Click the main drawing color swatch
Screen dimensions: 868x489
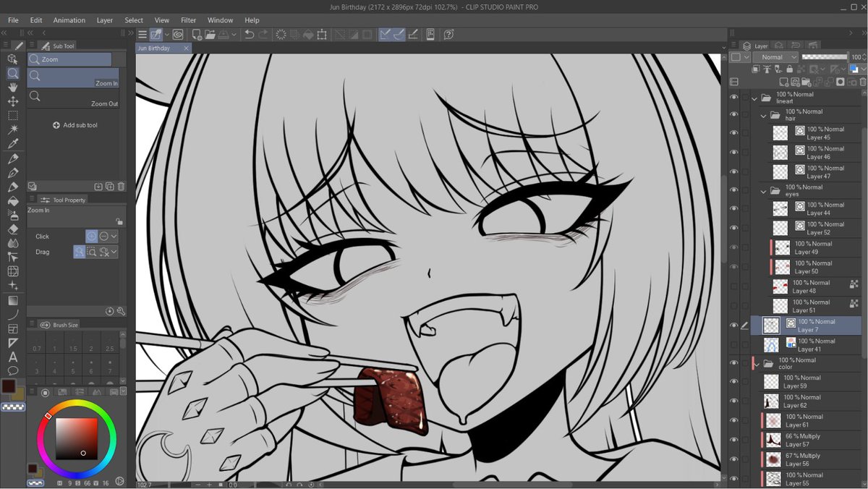click(x=9, y=386)
